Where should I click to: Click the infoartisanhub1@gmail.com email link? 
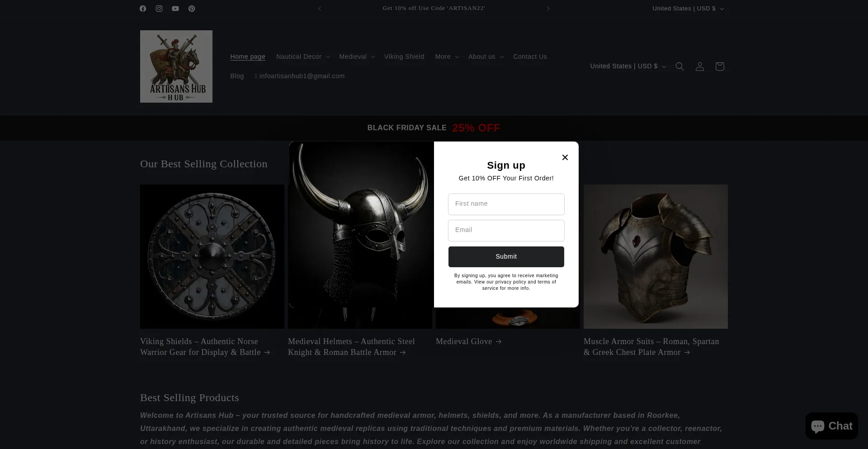point(300,76)
